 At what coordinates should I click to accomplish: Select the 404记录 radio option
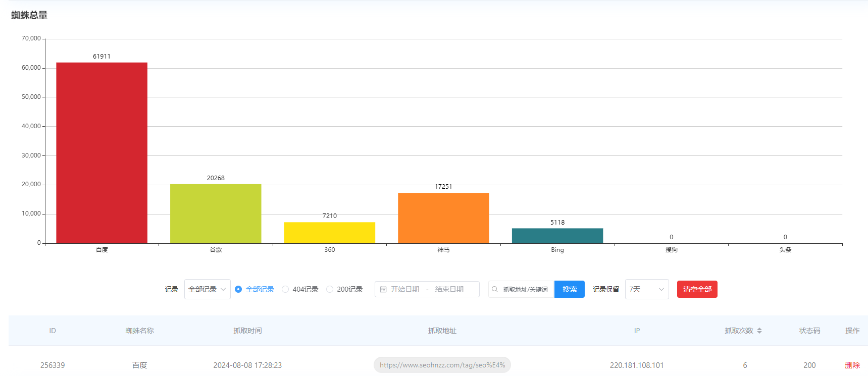(x=285, y=289)
